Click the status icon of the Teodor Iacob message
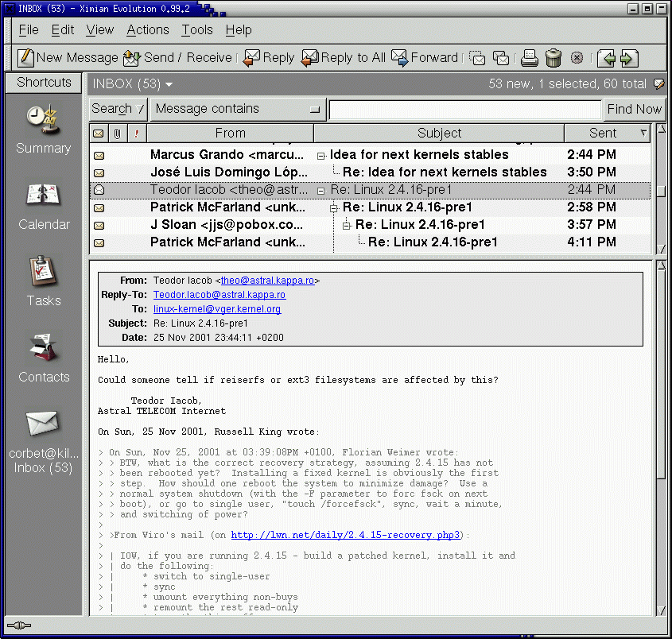The height and width of the screenshot is (639, 672). [99, 190]
